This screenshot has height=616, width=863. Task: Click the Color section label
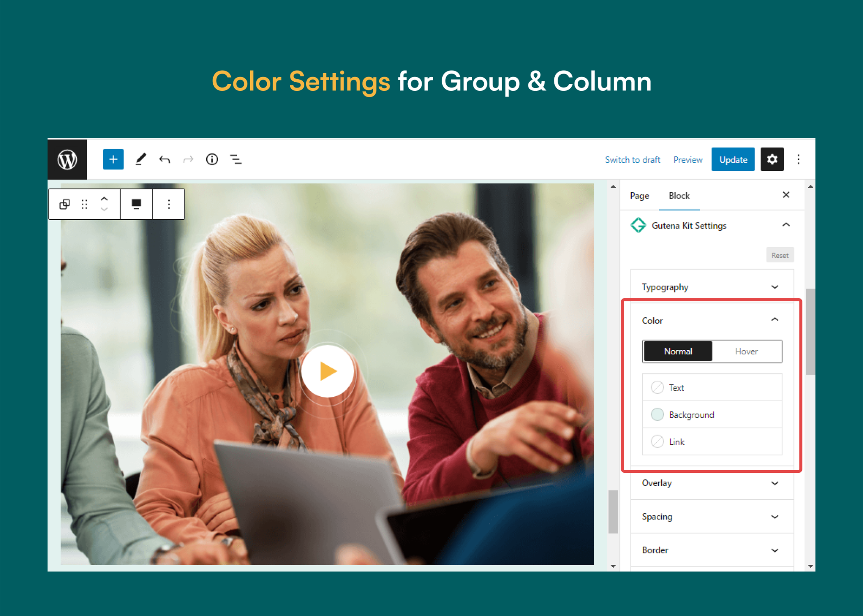652,321
